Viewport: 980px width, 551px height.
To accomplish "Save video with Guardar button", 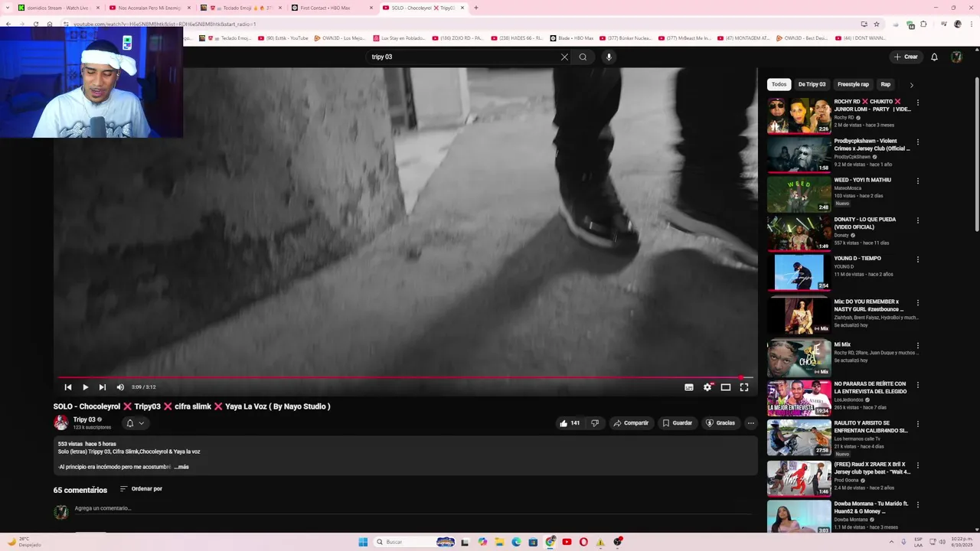I will coord(678,423).
